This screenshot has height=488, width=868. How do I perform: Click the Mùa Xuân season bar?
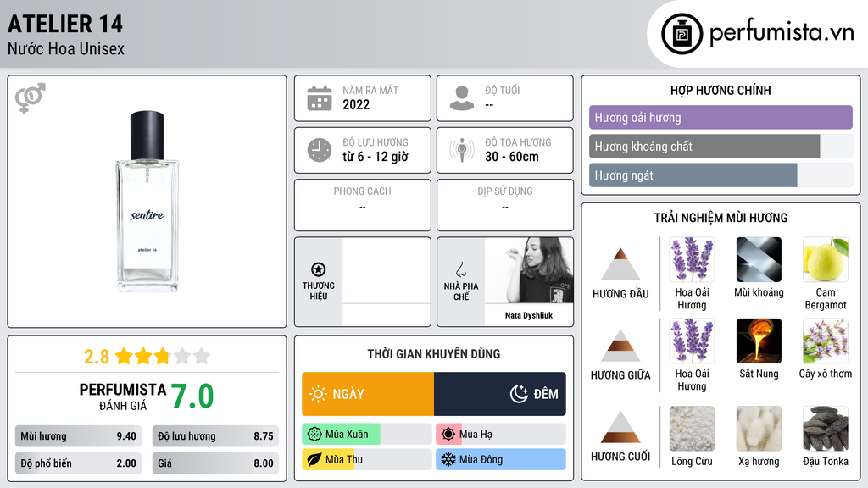click(367, 435)
